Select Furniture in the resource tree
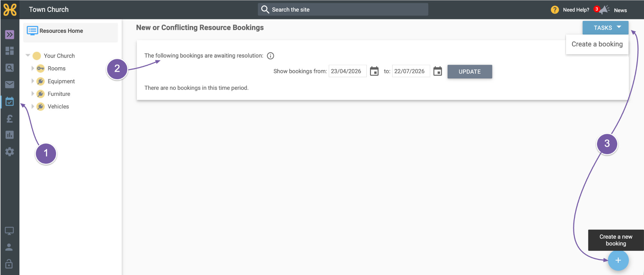The height and width of the screenshot is (275, 644). click(x=59, y=94)
